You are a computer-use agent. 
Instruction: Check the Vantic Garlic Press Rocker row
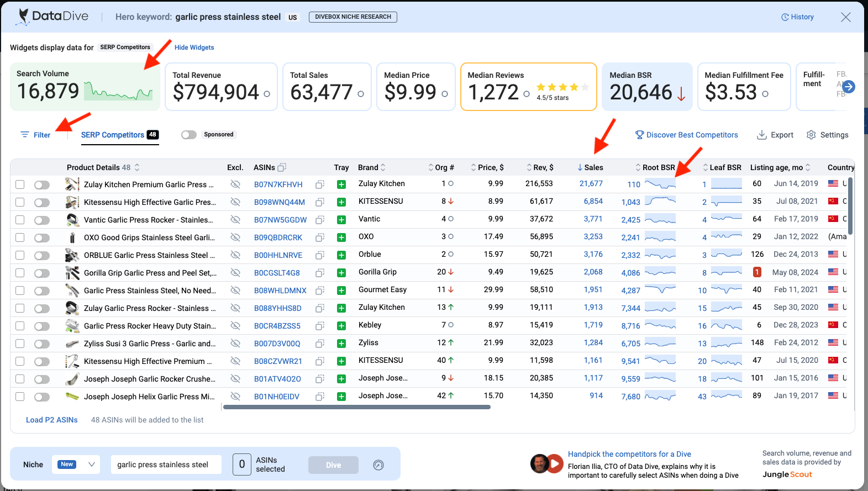tap(20, 220)
